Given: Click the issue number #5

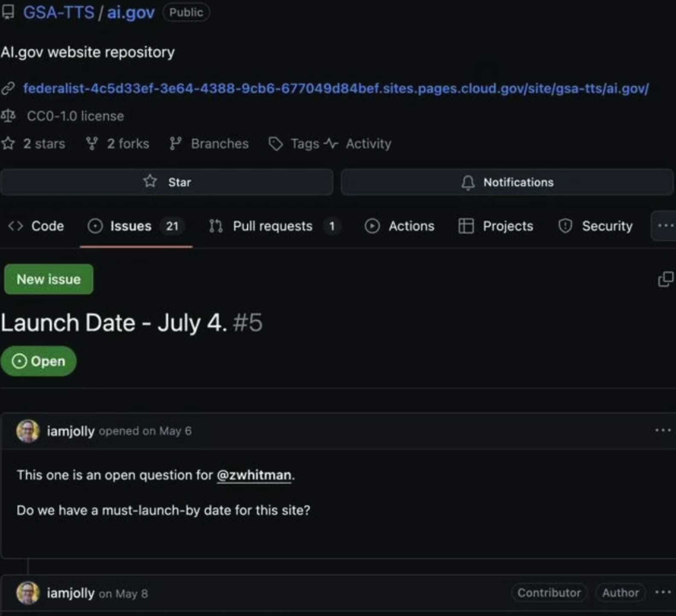Looking at the screenshot, I should point(248,323).
